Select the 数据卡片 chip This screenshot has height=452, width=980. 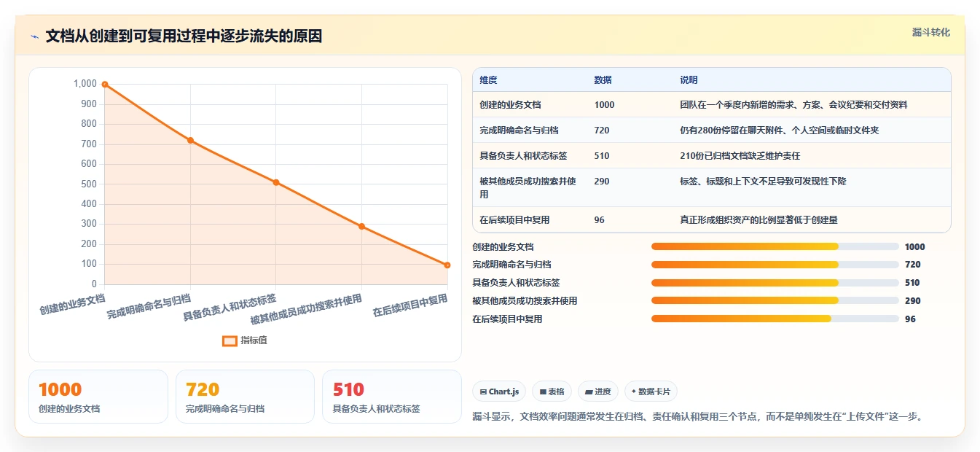(651, 391)
